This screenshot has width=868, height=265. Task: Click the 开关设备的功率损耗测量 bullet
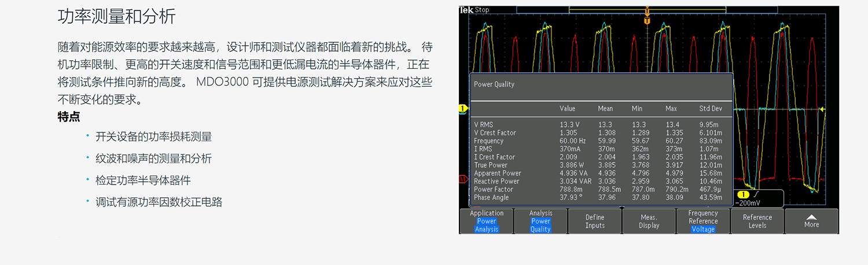pos(154,137)
